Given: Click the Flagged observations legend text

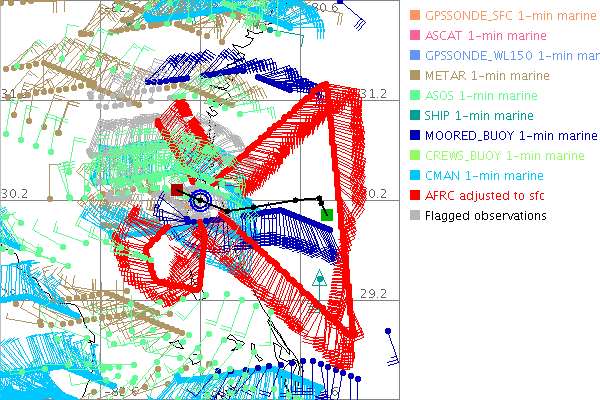Looking at the screenshot, I should click(x=486, y=215).
